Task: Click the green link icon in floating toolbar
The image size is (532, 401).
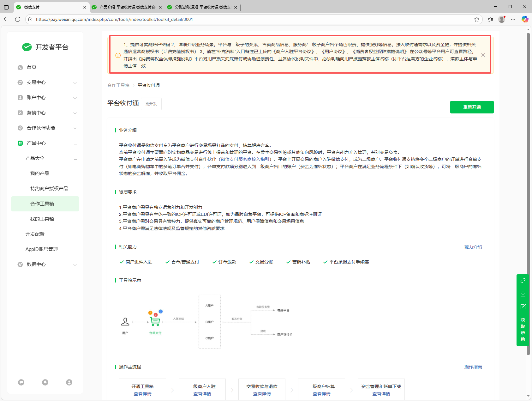Action: tap(523, 281)
